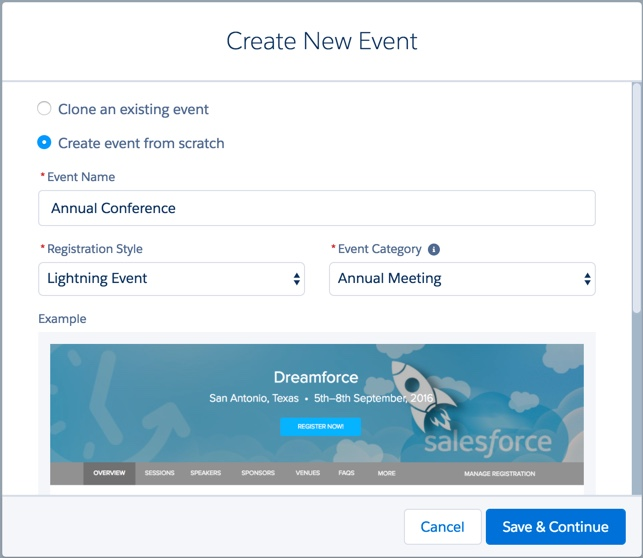Click the Event Category info icon
The height and width of the screenshot is (558, 643).
[x=434, y=249]
